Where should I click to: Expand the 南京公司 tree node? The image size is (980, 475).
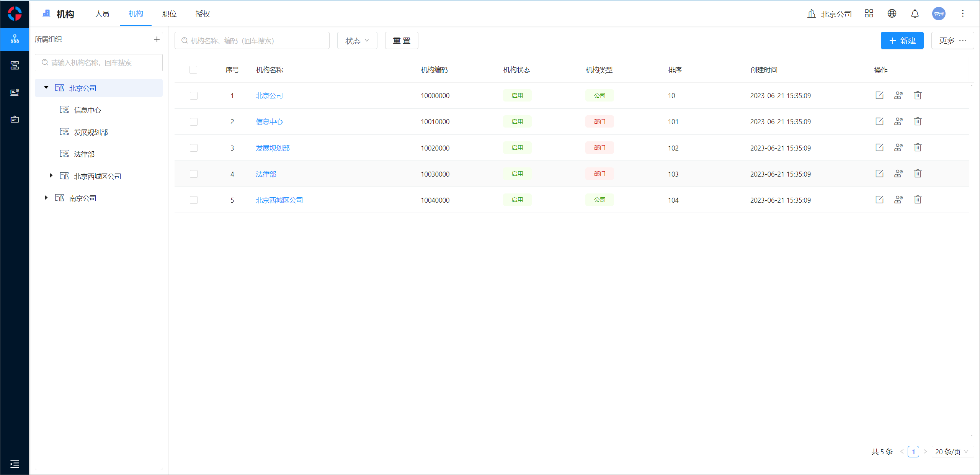pos(46,198)
